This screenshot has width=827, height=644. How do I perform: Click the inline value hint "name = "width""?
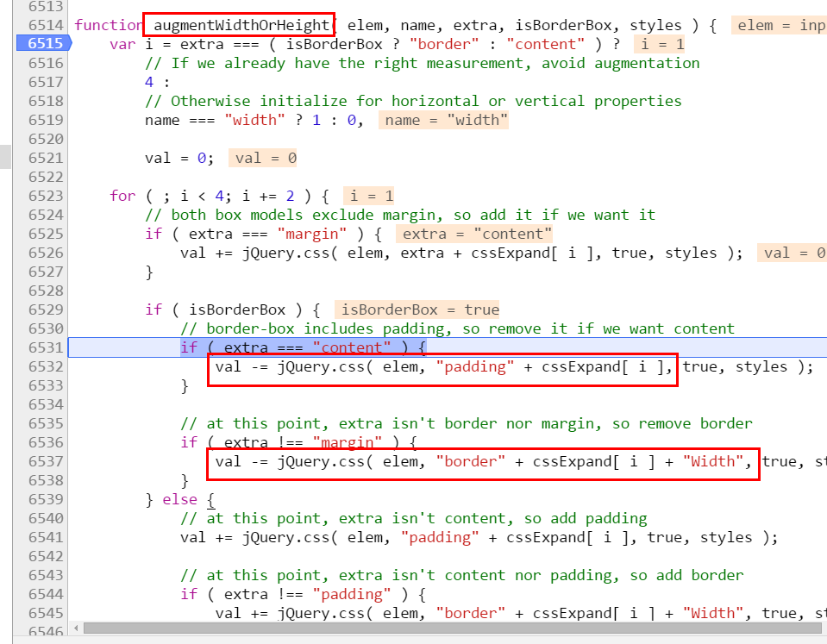pyautogui.click(x=443, y=120)
